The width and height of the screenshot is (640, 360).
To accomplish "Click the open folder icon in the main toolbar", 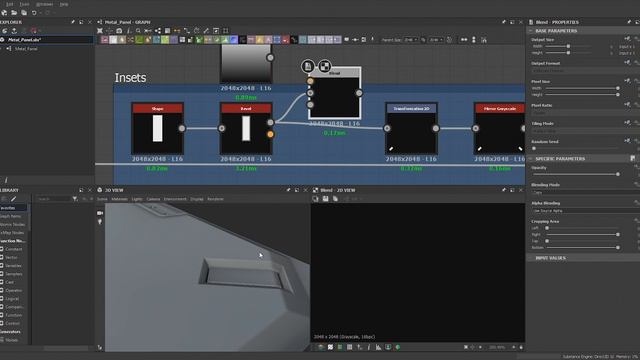I will click(14, 13).
